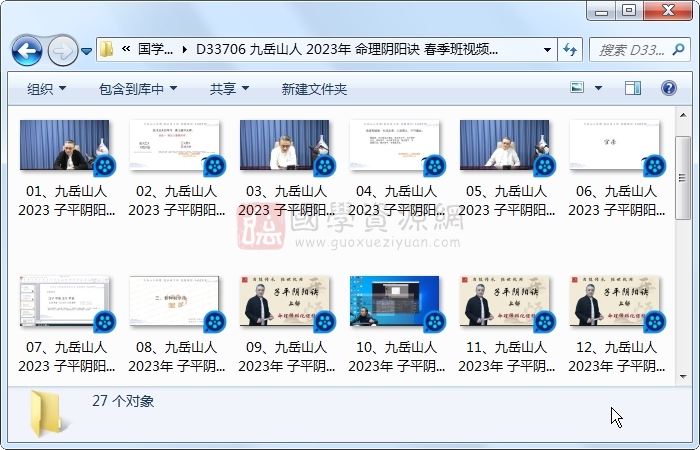Select the 07 PowerPoint screen thumbnail
700x450 pixels.
coord(64,301)
